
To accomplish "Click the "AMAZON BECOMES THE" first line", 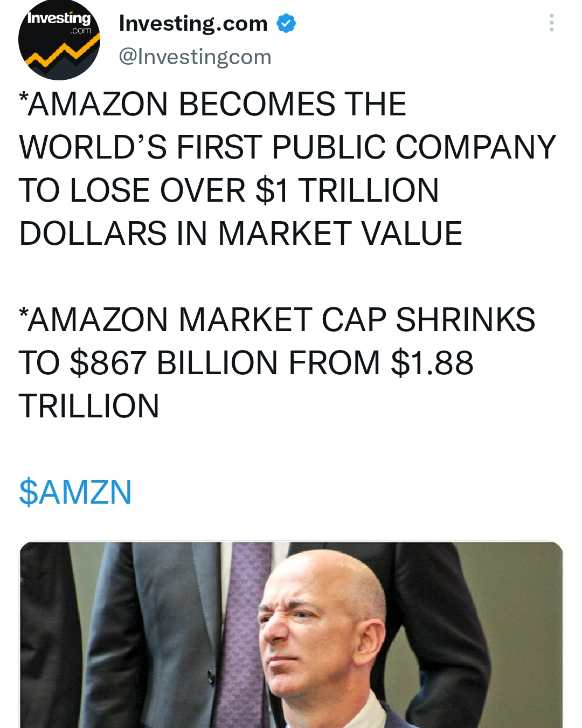I will (x=212, y=104).
